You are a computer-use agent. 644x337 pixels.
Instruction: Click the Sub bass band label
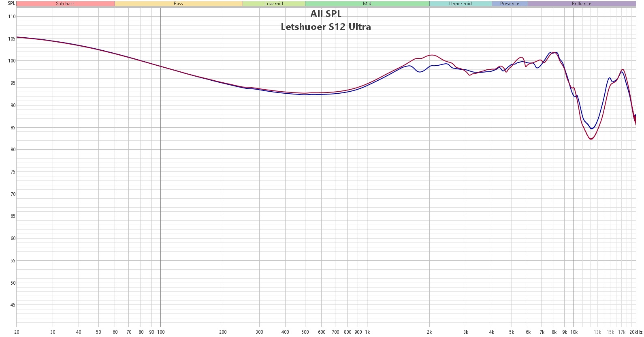65,4
